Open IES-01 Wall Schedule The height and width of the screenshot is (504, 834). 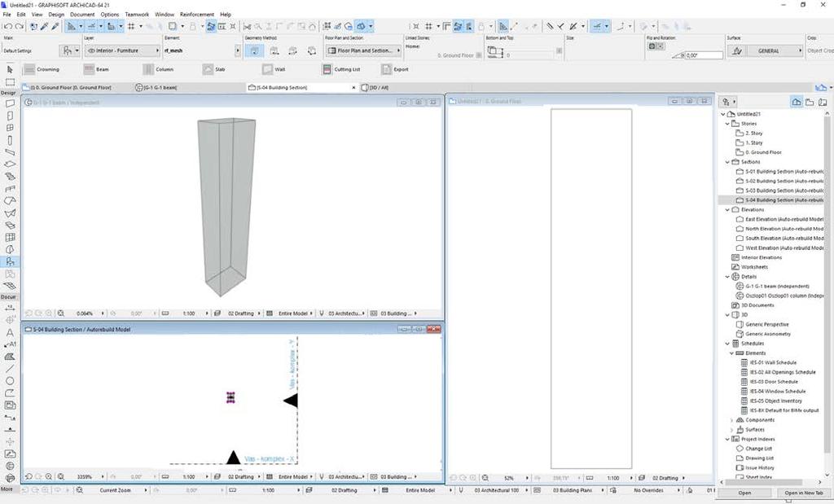(773, 362)
